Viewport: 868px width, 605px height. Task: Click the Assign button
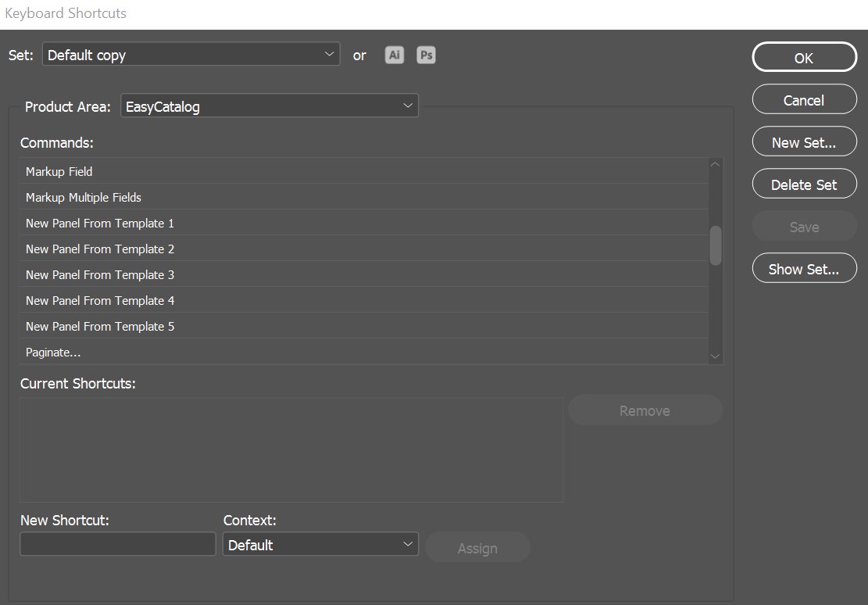point(477,548)
